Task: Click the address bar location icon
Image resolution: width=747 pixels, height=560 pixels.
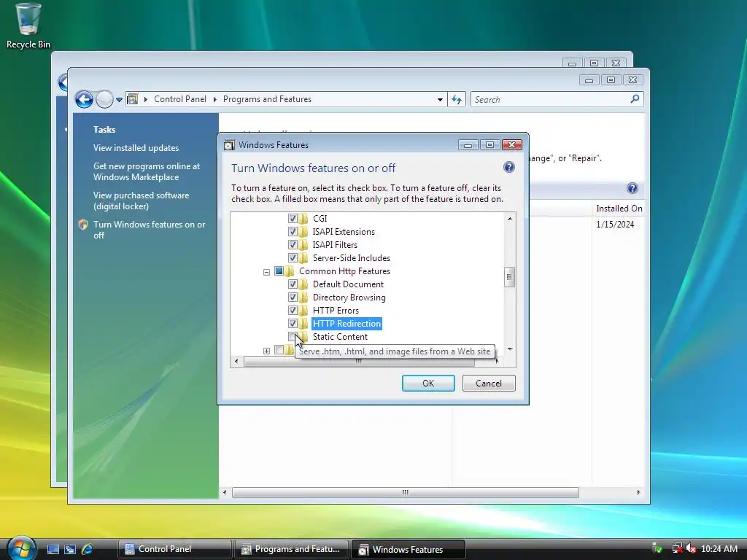Action: (x=133, y=99)
